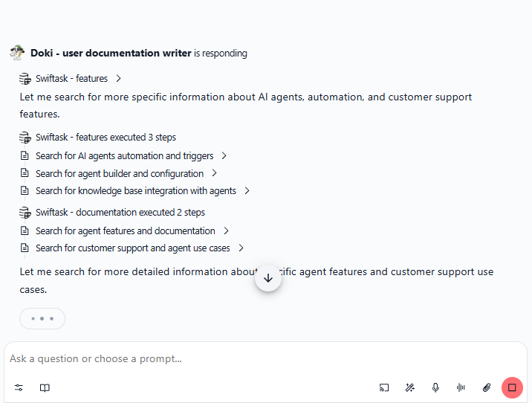
Task: Expand Search for agent builder and configuration
Action: pos(214,173)
